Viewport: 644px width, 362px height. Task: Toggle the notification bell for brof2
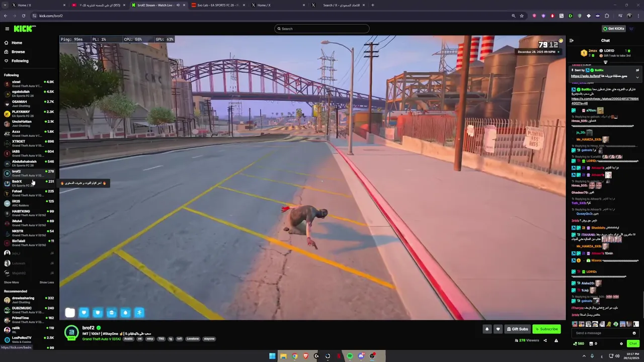pos(487,329)
